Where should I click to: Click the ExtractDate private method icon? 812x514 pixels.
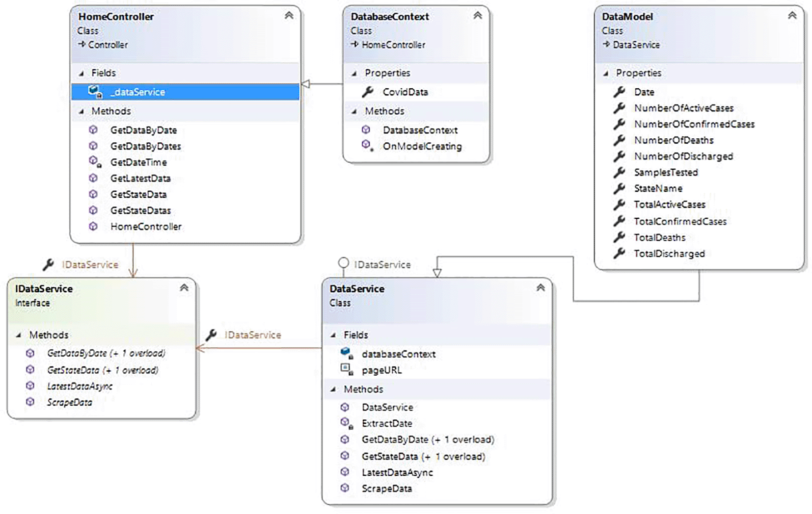point(347,423)
